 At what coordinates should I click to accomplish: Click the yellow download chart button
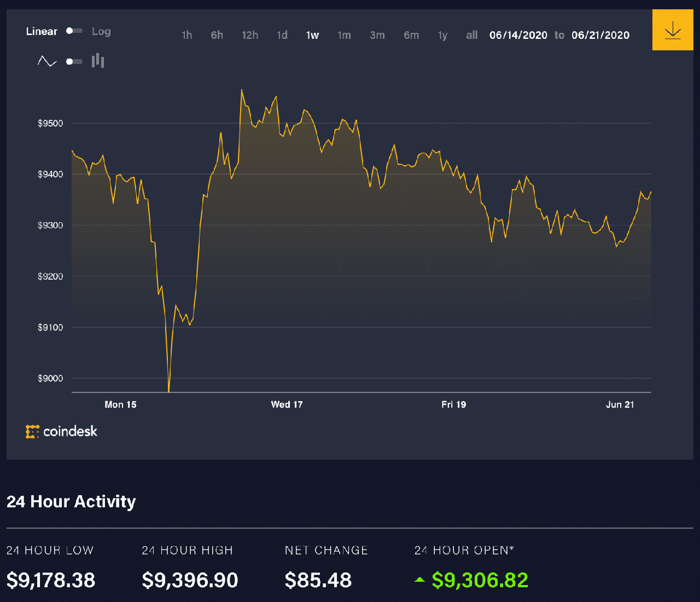point(673,30)
